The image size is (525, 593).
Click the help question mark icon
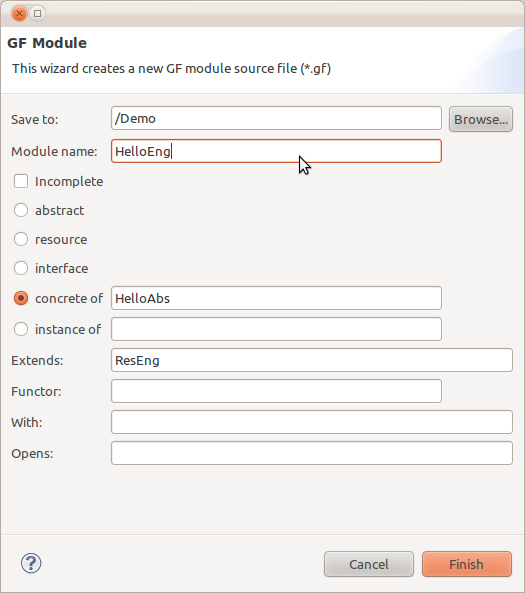31,563
